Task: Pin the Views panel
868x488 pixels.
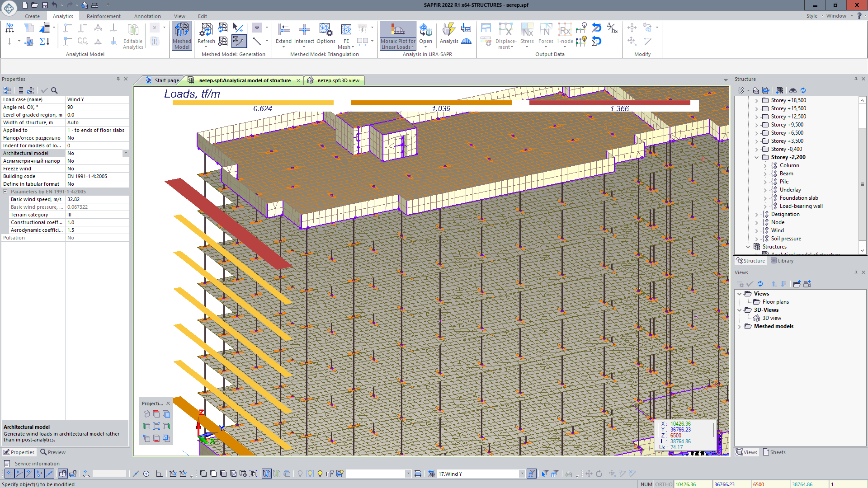Action: point(856,272)
